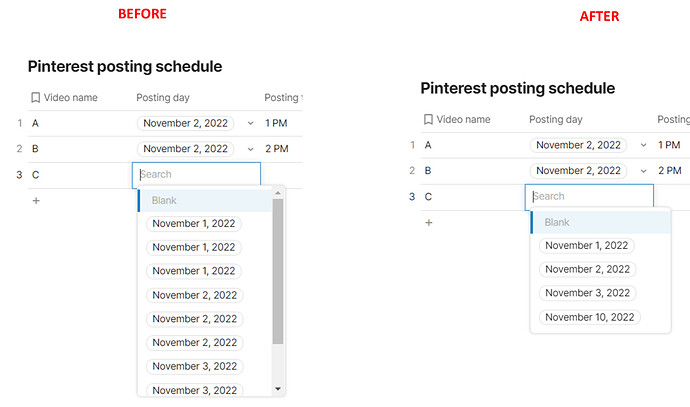Expand Posting day chevron in left row B
690x407 pixels.
coord(251,149)
